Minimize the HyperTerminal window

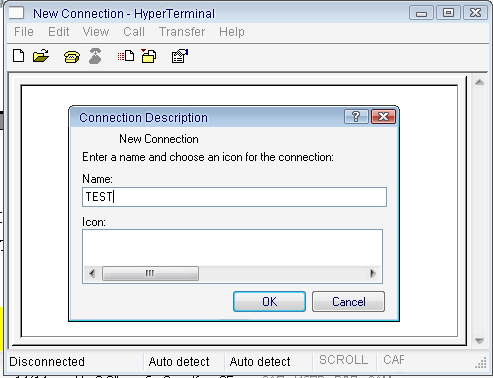click(421, 13)
